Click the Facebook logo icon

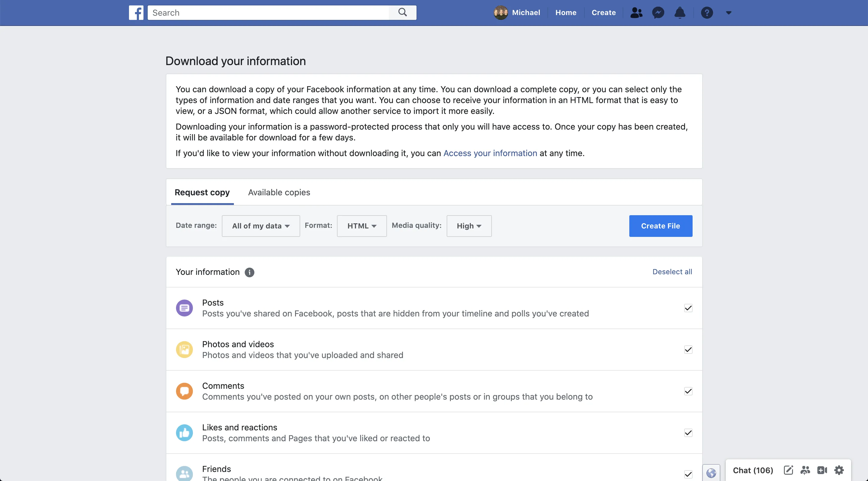[x=136, y=13]
